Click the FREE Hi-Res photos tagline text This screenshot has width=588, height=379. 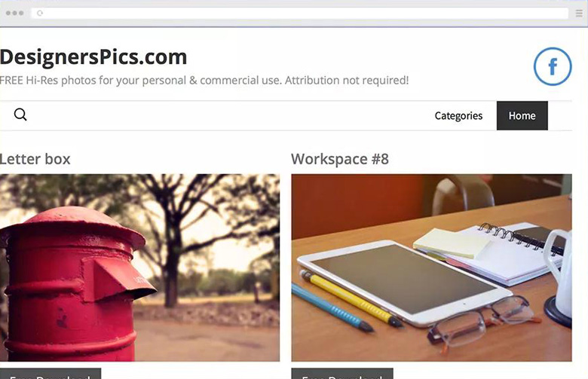point(204,80)
